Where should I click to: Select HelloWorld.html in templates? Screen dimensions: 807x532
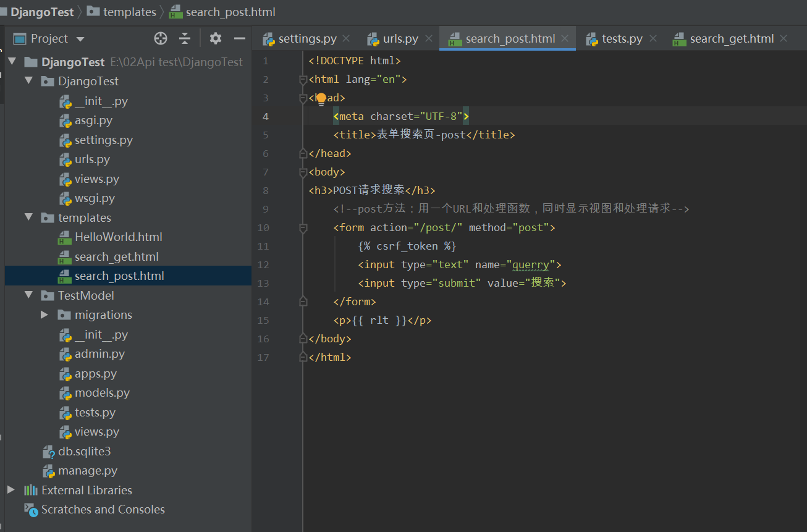119,237
